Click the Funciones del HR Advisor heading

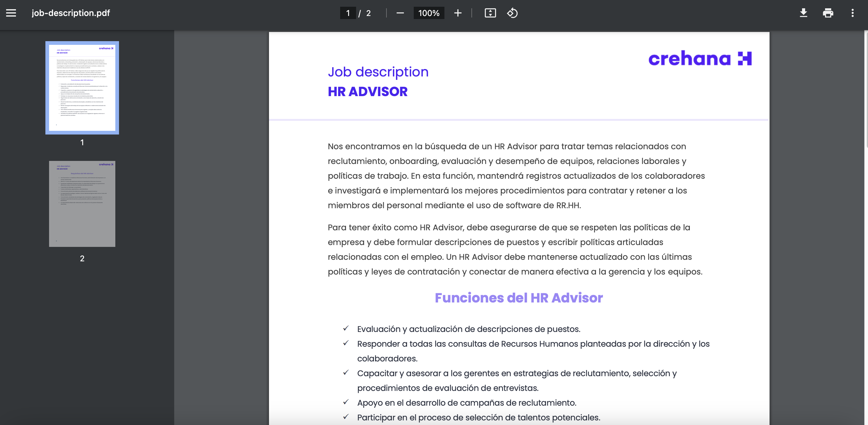(519, 298)
